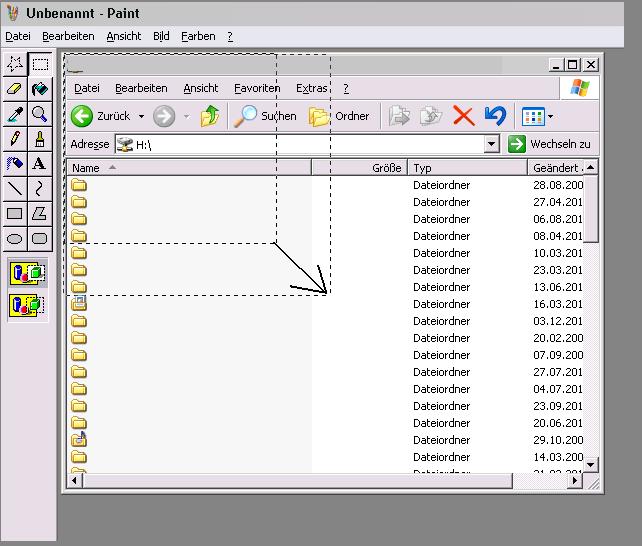Pick the Fill with color bucket tool

pyautogui.click(x=40, y=89)
